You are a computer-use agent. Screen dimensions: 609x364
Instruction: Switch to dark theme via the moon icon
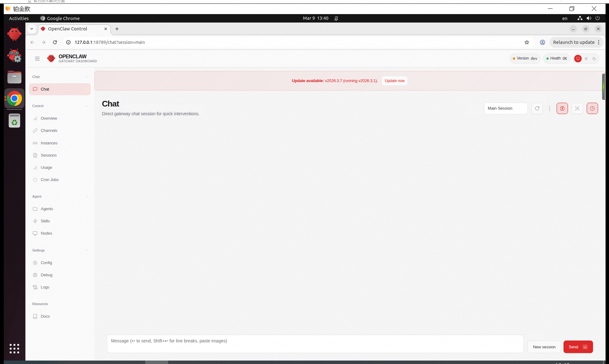[x=595, y=59]
